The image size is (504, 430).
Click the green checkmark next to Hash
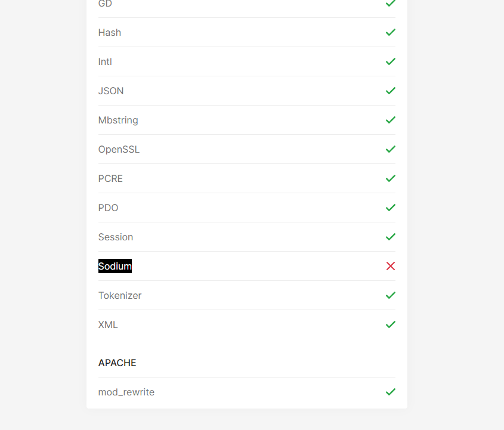pyautogui.click(x=391, y=32)
